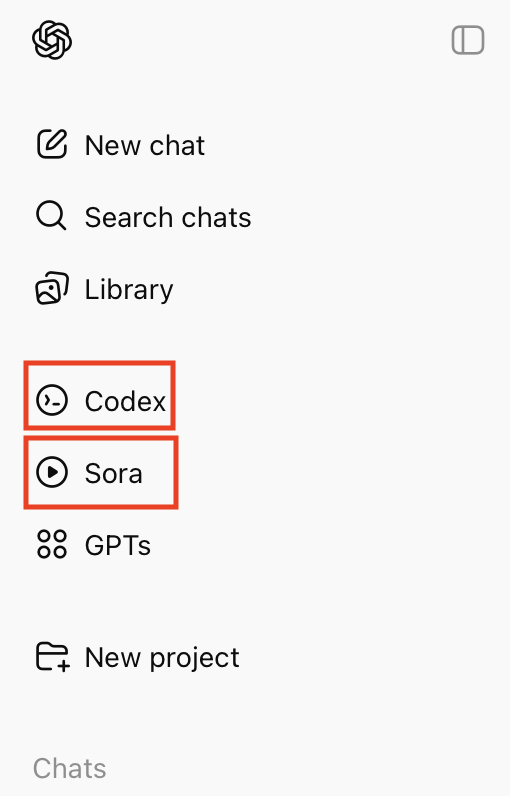Select the red-outlined Codex sidebar row
The image size is (510, 796).
coord(99,395)
